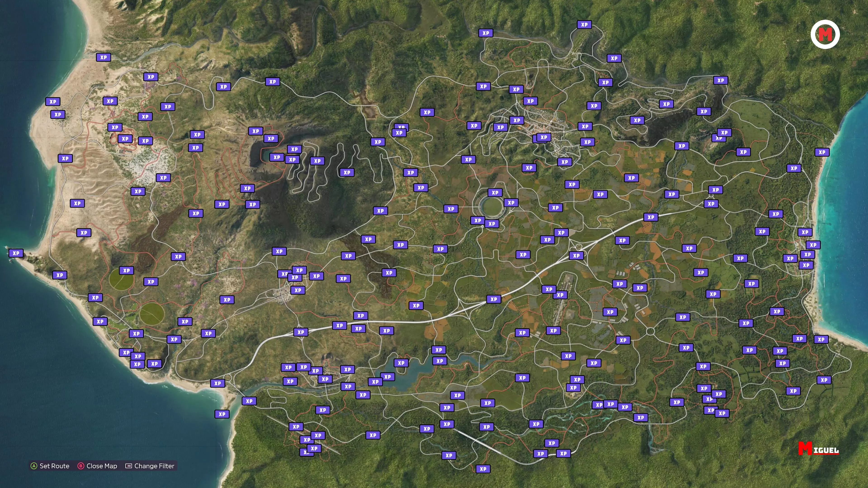Click the RB bumper glyph icon
The image size is (868, 488).
[x=128, y=466]
